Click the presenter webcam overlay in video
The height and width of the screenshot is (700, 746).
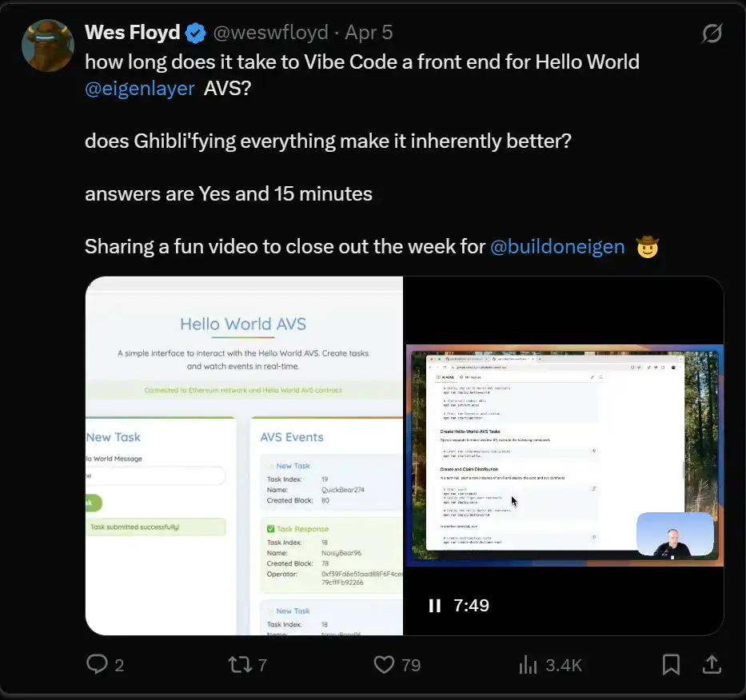click(675, 534)
